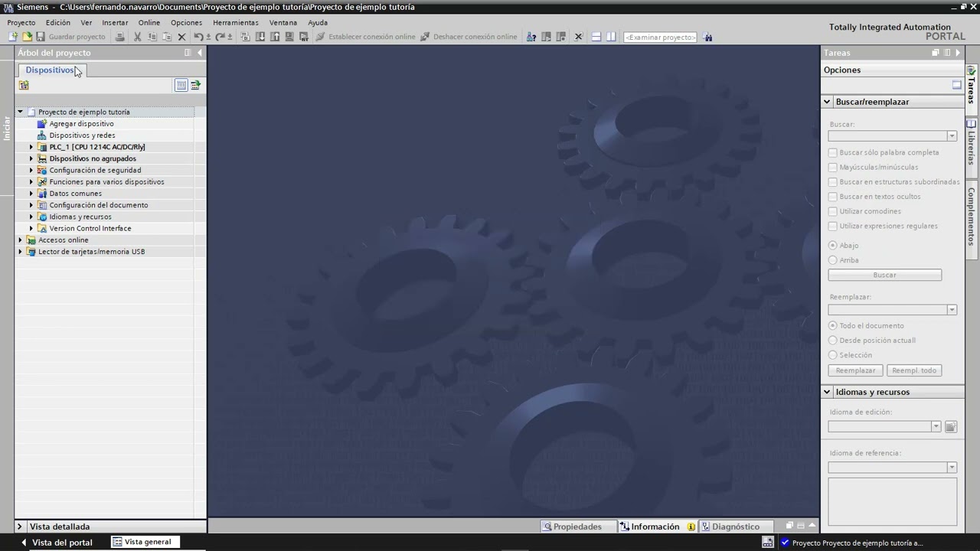Click the edit-language icon beside Idioma de edición
This screenshot has width=980, height=551.
coord(951,426)
